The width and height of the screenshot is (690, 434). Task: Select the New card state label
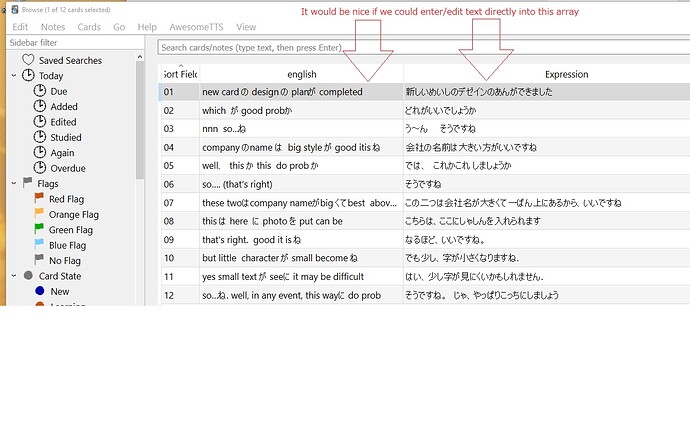point(60,291)
